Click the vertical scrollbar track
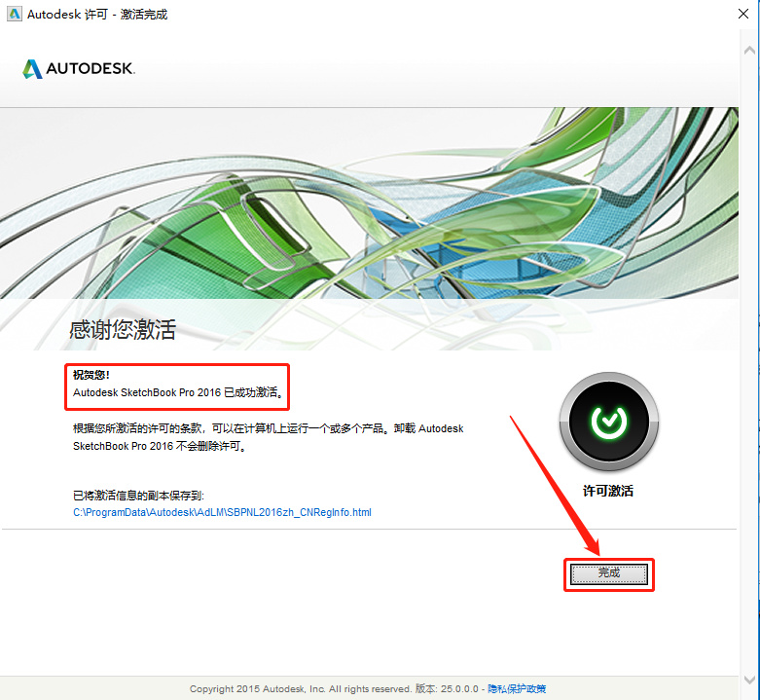 [749, 363]
